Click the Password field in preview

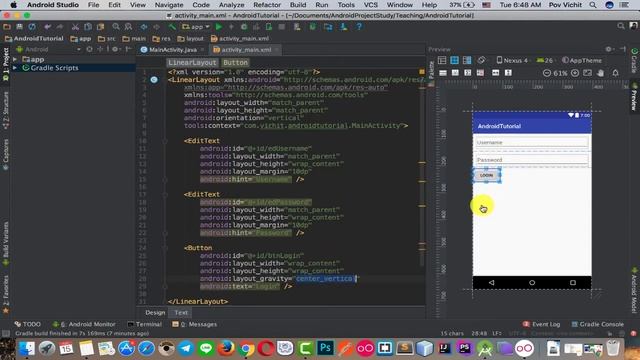532,160
